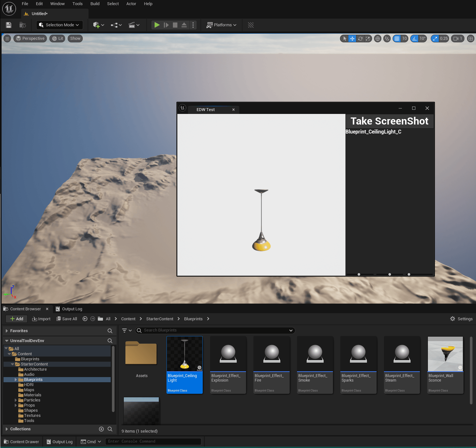This screenshot has height=448, width=476.
Task: Click Take ScreenShot in EDW Test window
Action: click(x=389, y=121)
